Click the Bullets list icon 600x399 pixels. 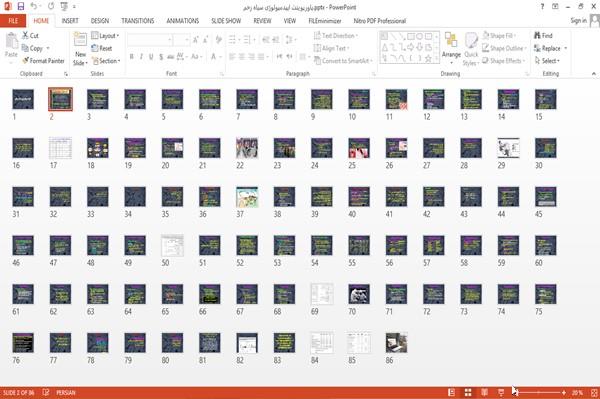[x=232, y=40]
